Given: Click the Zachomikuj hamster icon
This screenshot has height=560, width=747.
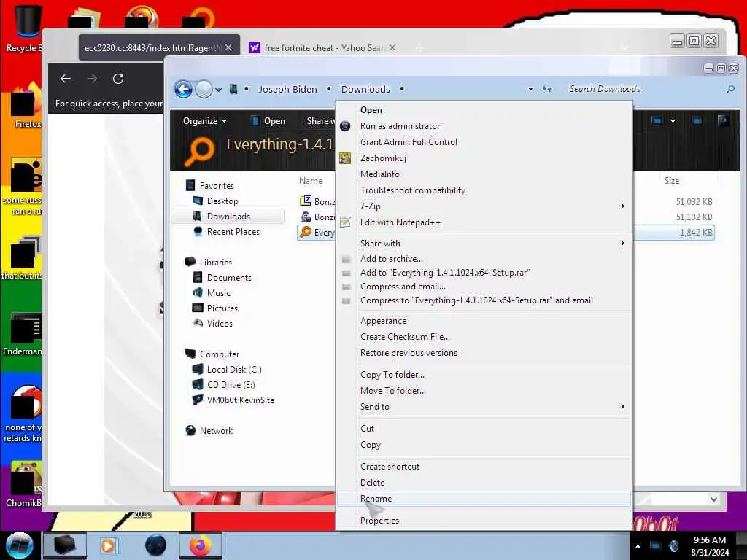Looking at the screenshot, I should (x=345, y=158).
